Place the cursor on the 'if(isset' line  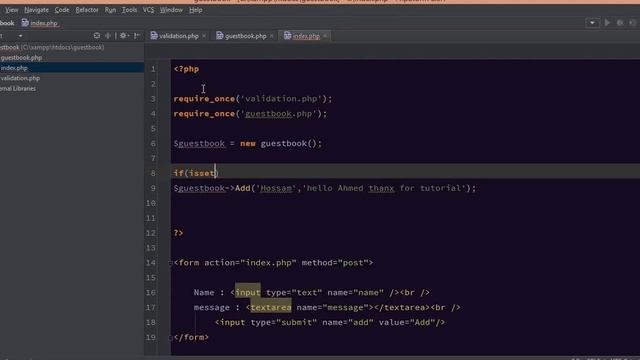click(196, 173)
